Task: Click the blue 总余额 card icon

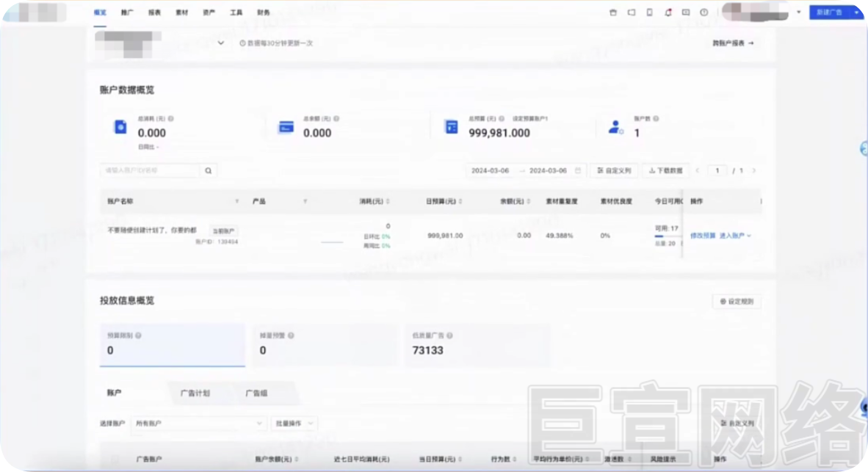Action: 286,127
